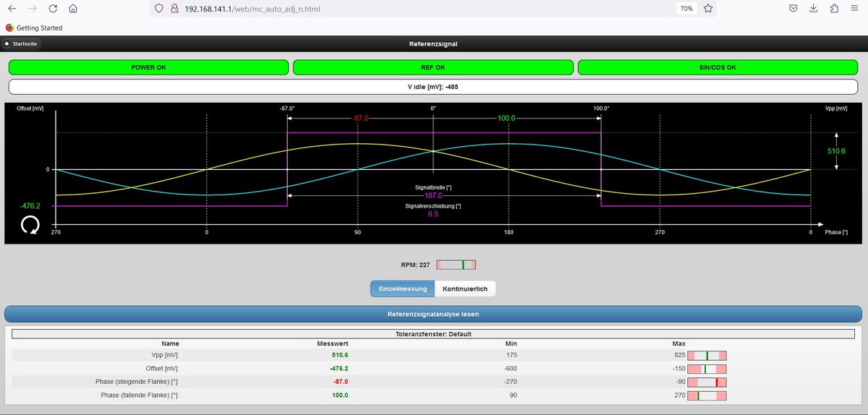
Task: Navigate back with the back arrow
Action: click(12, 9)
